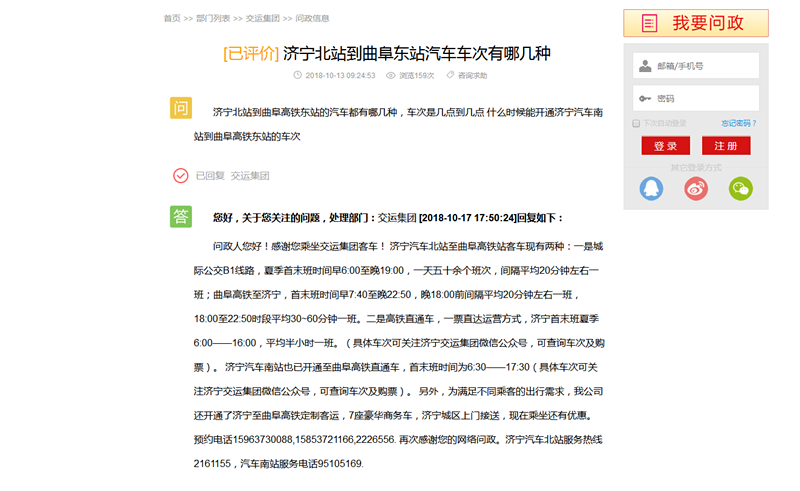Viewport: 800px width, 491px height.
Task: Click the hotline number 2161155
Action: click(x=212, y=463)
